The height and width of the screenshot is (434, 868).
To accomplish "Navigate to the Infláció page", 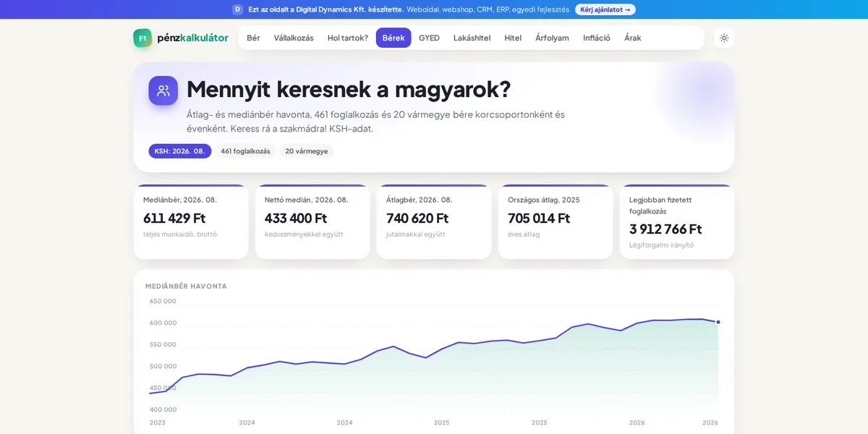I will (x=597, y=38).
